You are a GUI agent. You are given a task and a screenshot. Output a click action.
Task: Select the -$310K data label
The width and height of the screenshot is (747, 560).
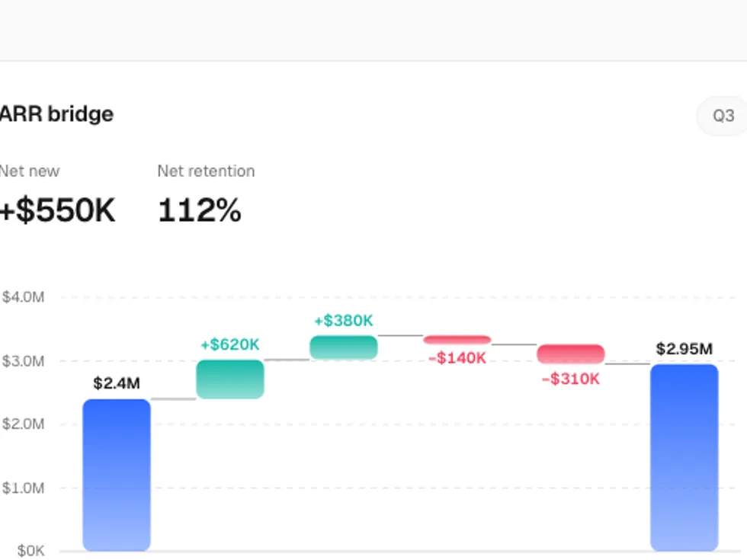point(571,379)
